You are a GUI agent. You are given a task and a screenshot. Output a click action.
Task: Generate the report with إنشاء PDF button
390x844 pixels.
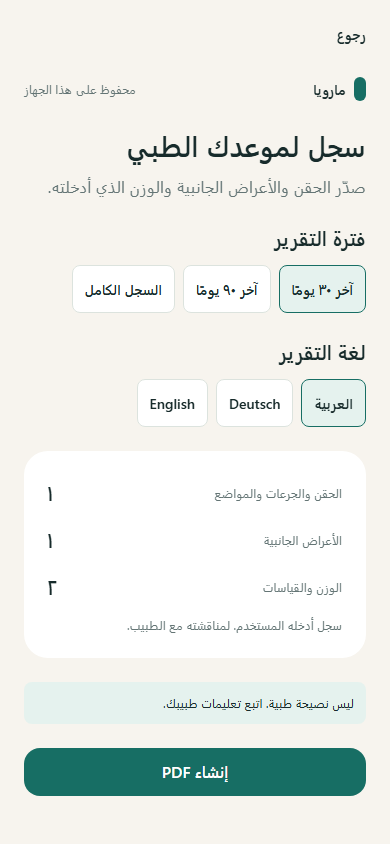pyautogui.click(x=195, y=772)
